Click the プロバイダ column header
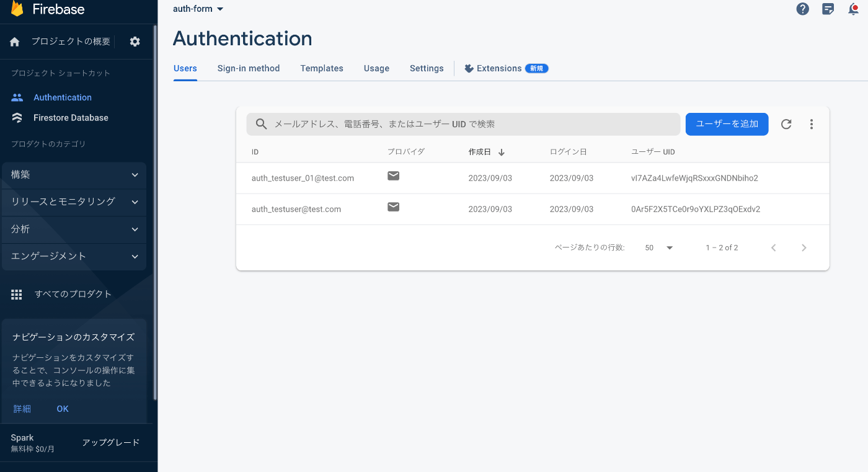The height and width of the screenshot is (472, 868). point(406,152)
